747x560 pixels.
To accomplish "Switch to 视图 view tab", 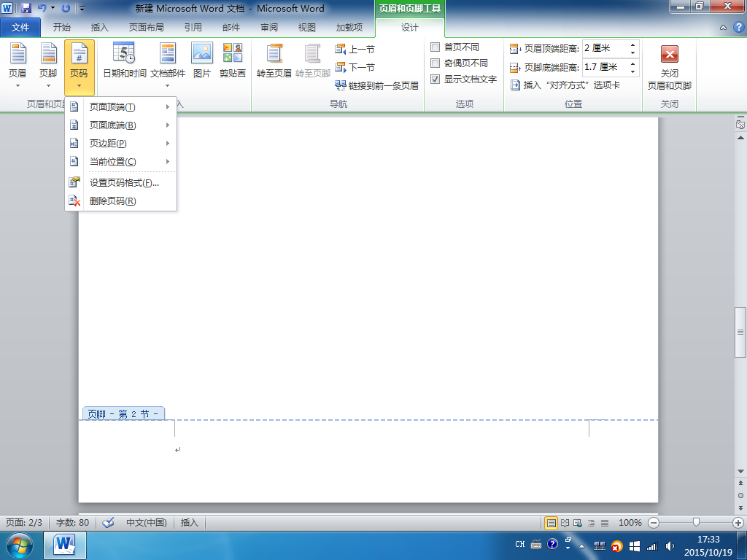I will (x=307, y=28).
